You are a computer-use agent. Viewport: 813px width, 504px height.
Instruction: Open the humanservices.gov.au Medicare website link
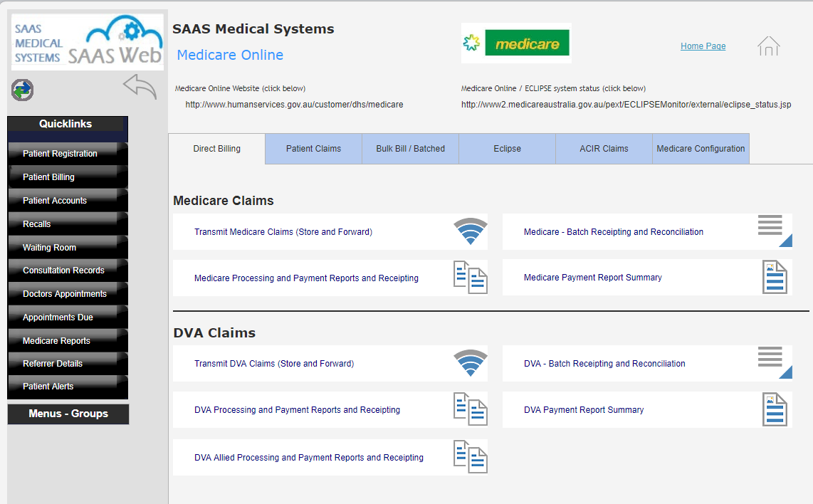pyautogui.click(x=295, y=105)
